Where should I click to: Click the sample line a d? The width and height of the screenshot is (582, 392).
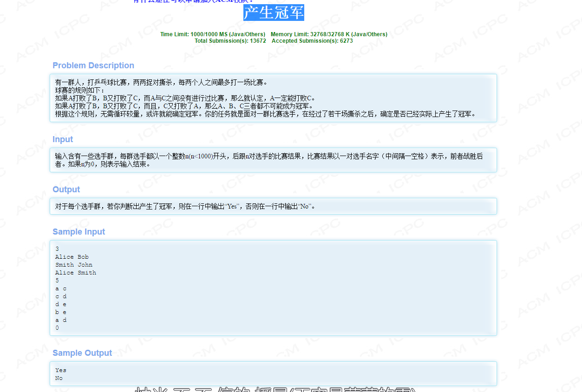pos(61,320)
